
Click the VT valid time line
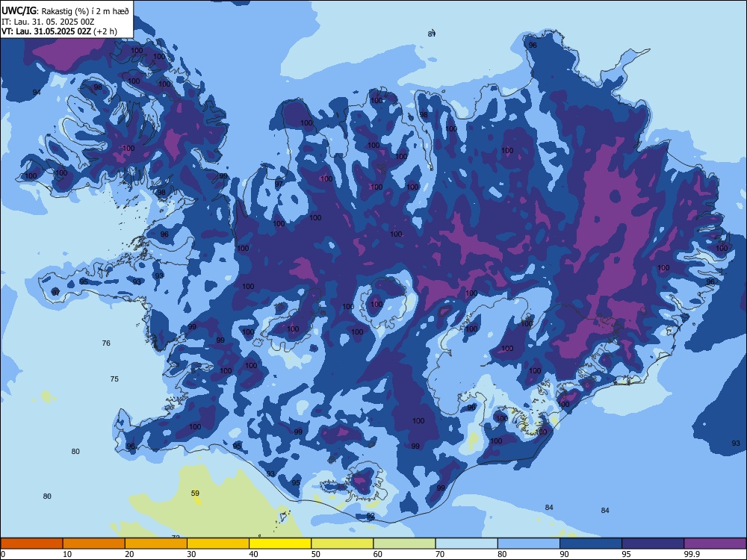59,31
